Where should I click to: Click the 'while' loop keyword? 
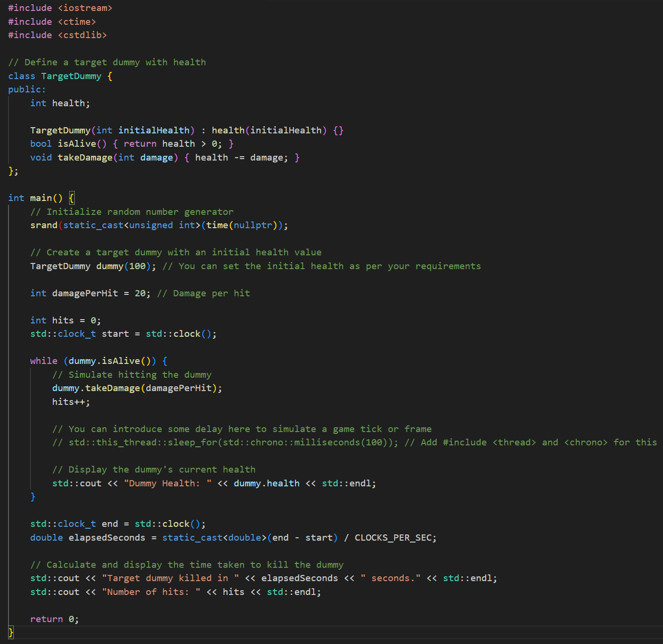pyautogui.click(x=43, y=361)
